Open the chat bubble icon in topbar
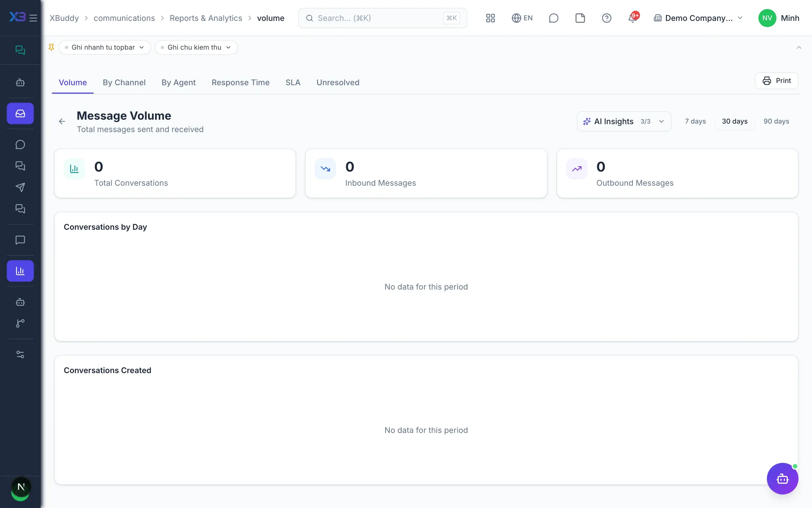Screen dimensions: 812x508 [x=553, y=18]
